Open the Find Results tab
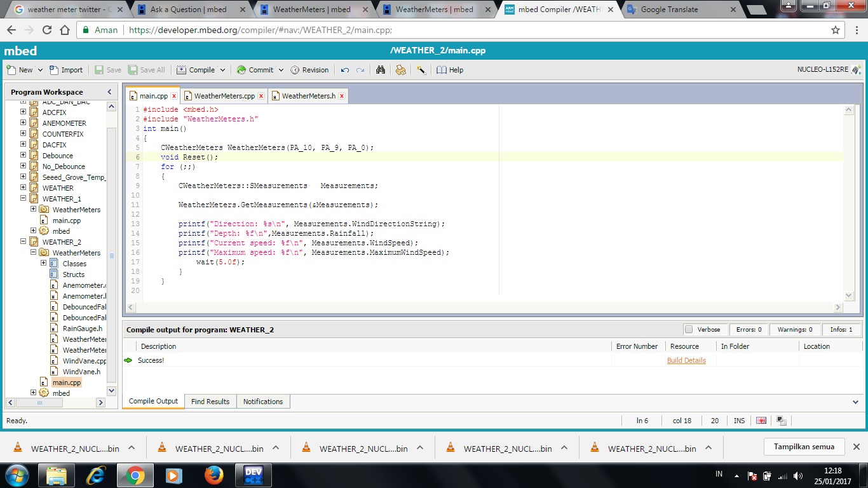This screenshot has height=488, width=868. [x=210, y=402]
